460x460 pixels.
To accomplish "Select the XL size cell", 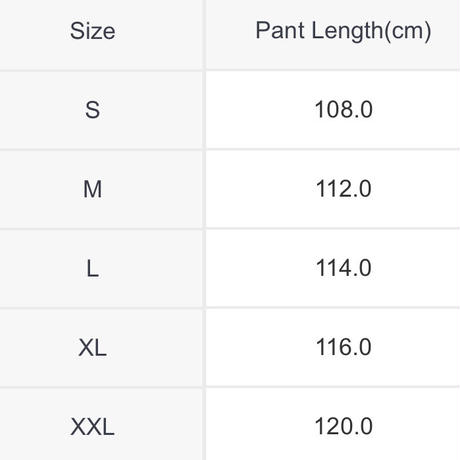I will tap(101, 347).
